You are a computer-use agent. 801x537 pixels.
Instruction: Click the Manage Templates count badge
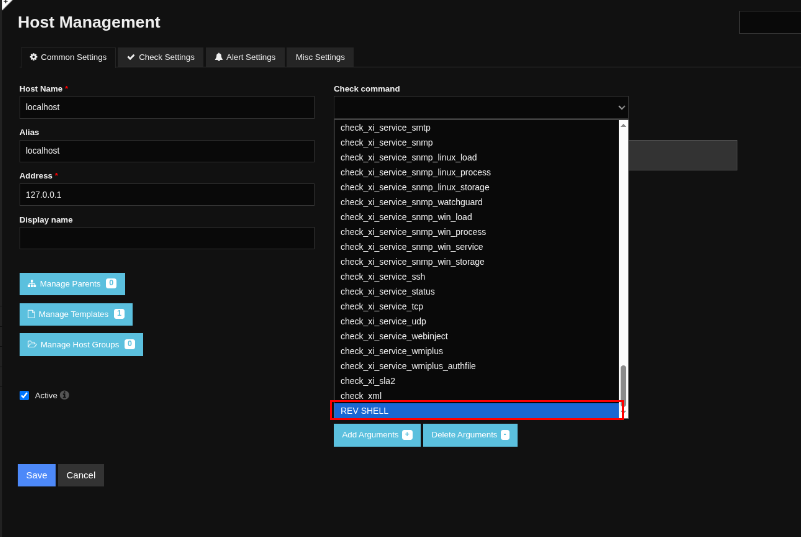119,314
